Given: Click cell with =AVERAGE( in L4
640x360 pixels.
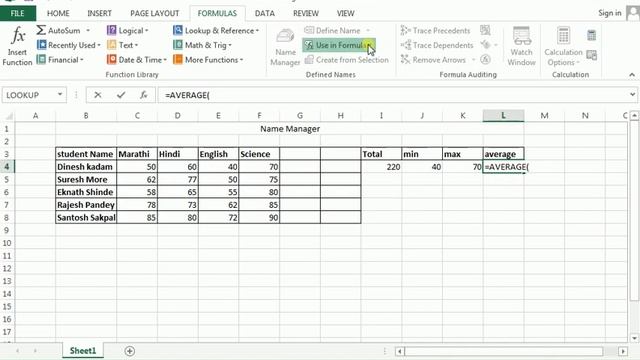Looking at the screenshot, I should [x=505, y=167].
